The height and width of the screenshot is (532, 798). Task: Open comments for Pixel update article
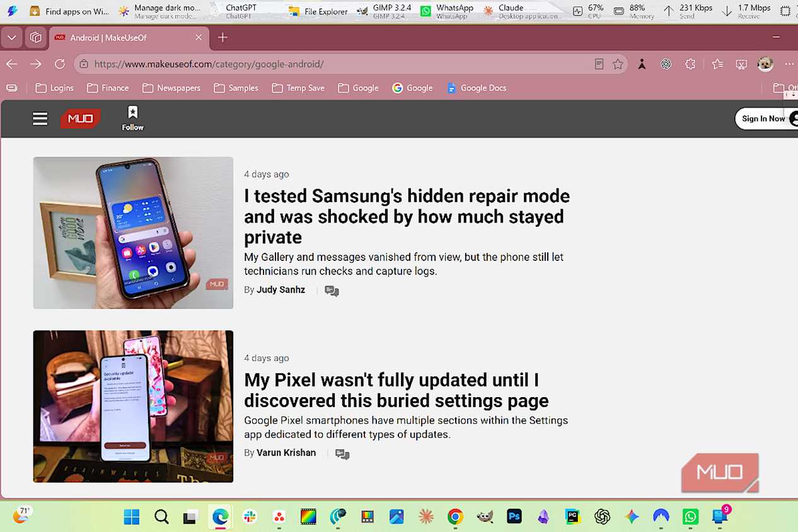342,454
